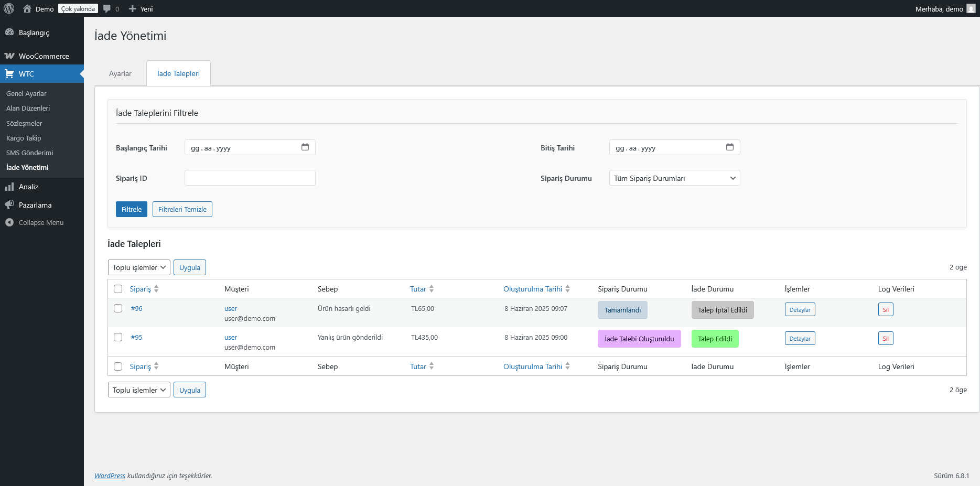This screenshot has width=980, height=486.
Task: Click the Analiz bar chart icon
Action: point(9,187)
